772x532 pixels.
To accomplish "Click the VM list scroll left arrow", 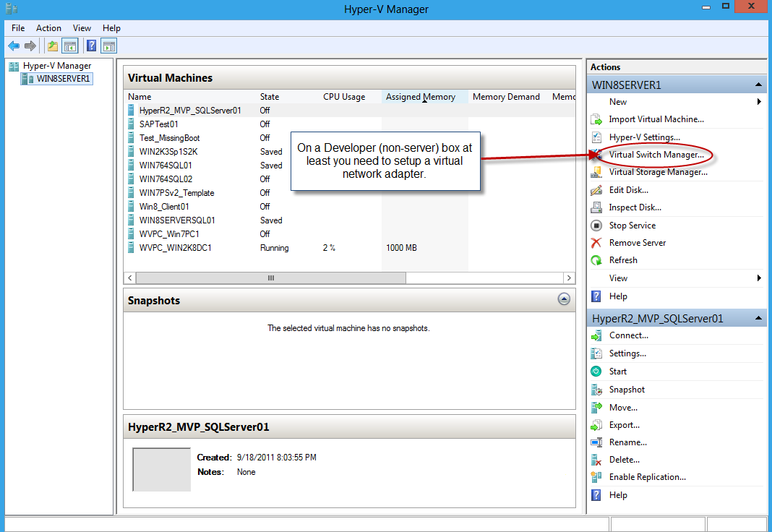I will [x=130, y=278].
